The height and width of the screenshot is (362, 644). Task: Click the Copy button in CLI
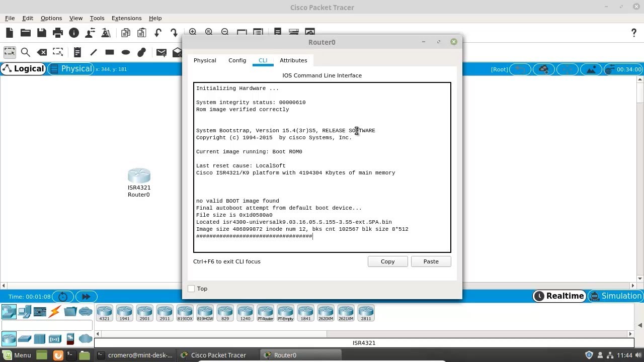point(388,261)
